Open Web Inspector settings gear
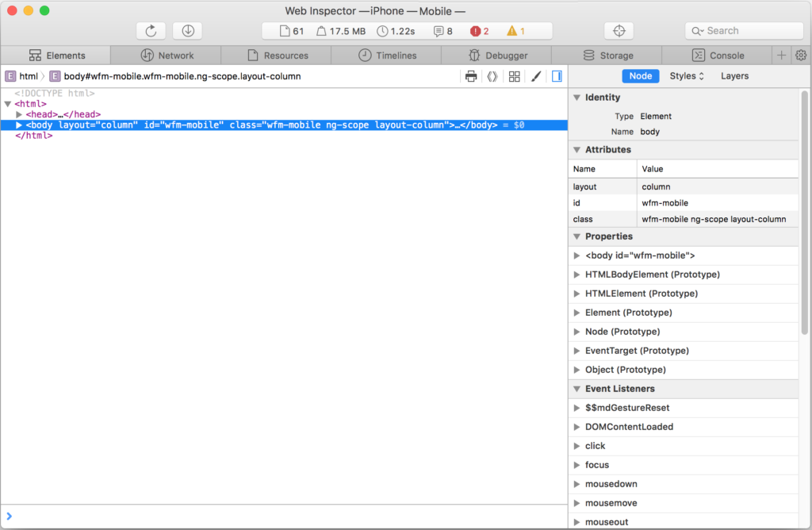 tap(801, 56)
